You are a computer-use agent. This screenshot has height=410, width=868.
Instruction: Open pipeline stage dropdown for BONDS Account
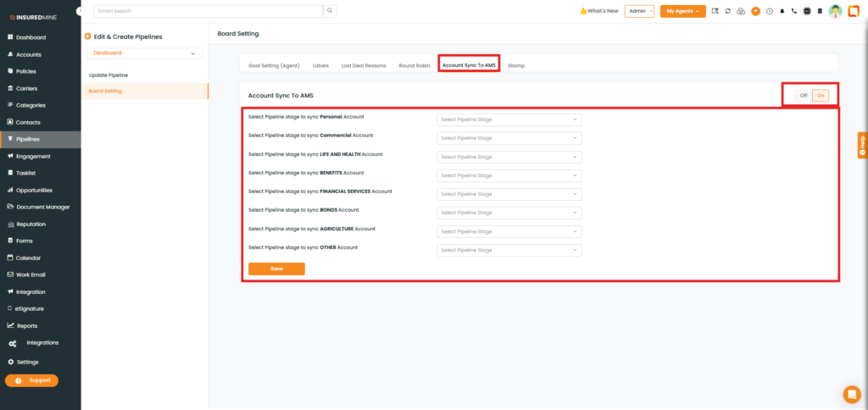pyautogui.click(x=509, y=213)
